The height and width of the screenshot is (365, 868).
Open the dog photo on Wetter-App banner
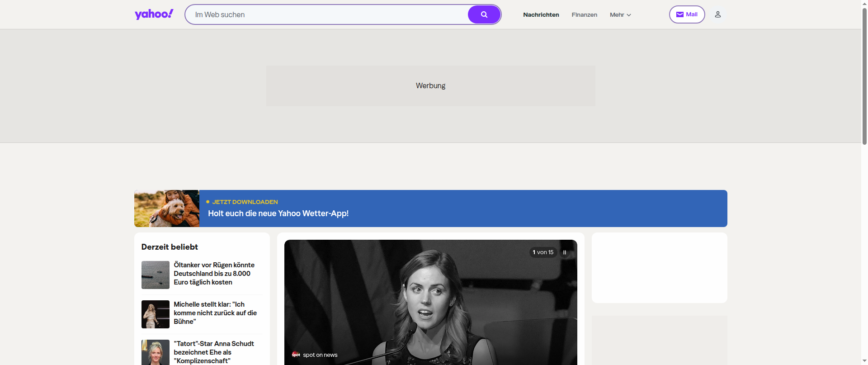click(x=167, y=209)
